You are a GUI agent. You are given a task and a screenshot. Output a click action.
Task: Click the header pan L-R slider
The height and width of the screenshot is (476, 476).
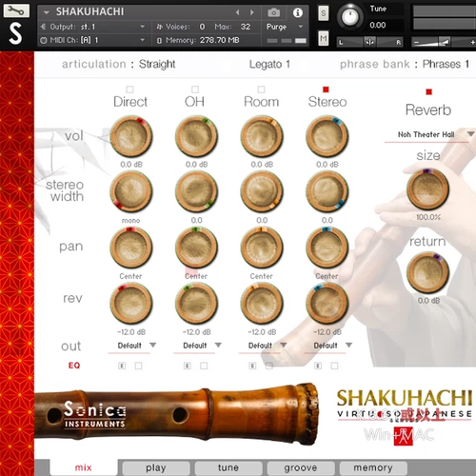(x=369, y=42)
